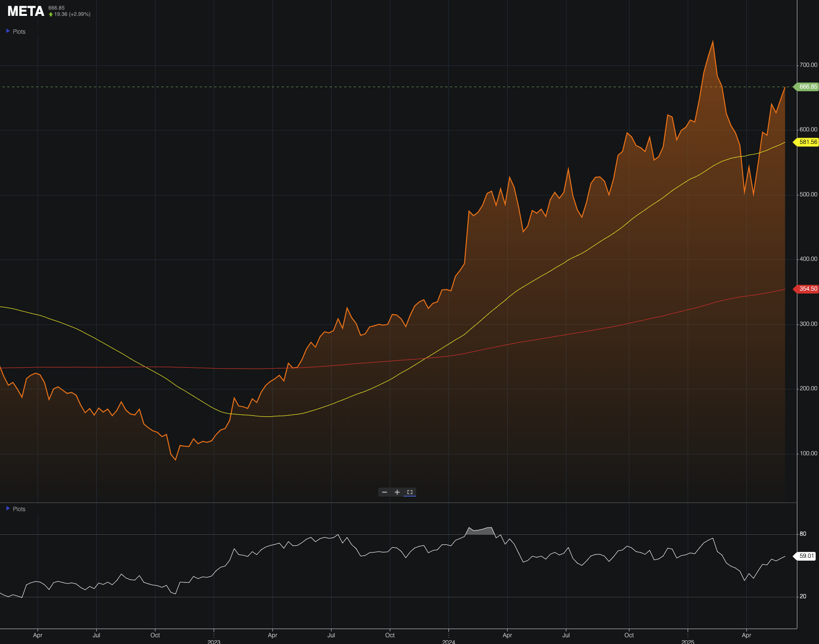The image size is (819, 644).
Task: Select the fullscreen chart icon
Action: (409, 492)
